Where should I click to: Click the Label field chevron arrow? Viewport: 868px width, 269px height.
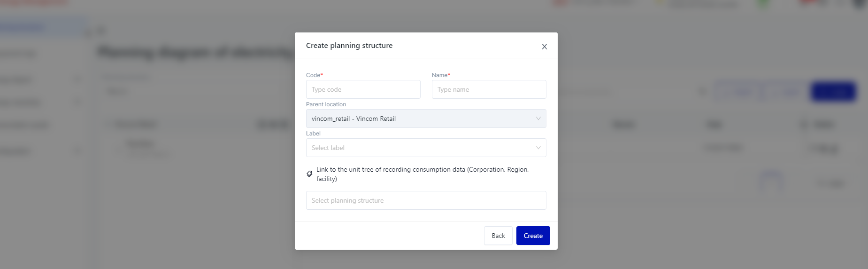pos(538,148)
